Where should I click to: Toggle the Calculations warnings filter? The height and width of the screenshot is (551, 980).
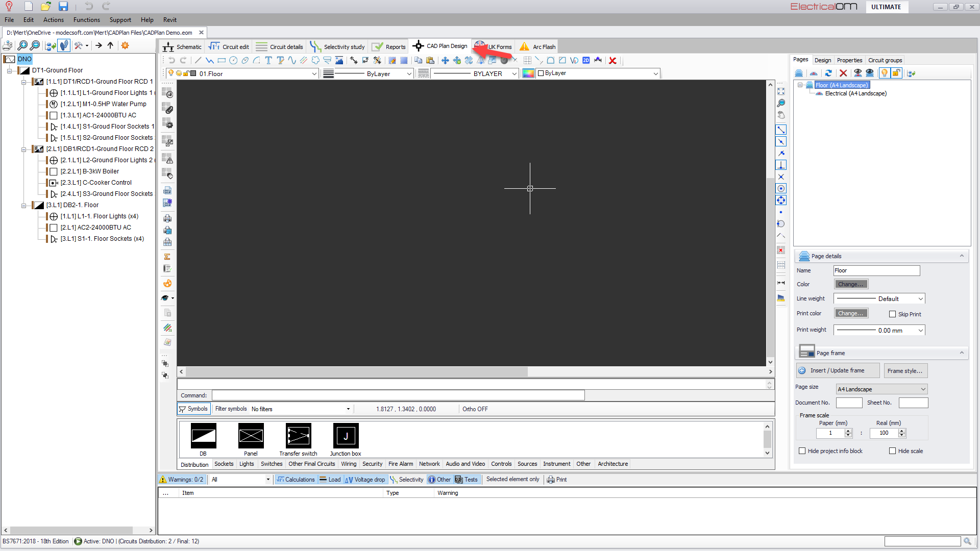296,480
